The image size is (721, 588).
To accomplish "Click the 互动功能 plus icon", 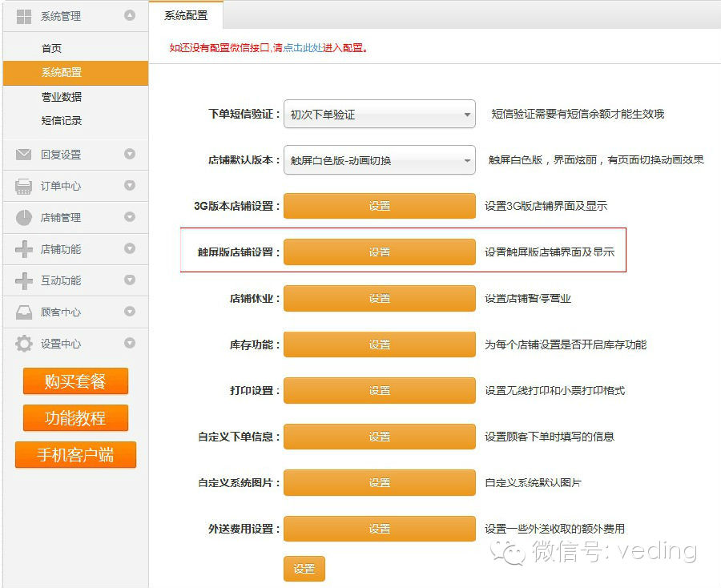I will 24,280.
